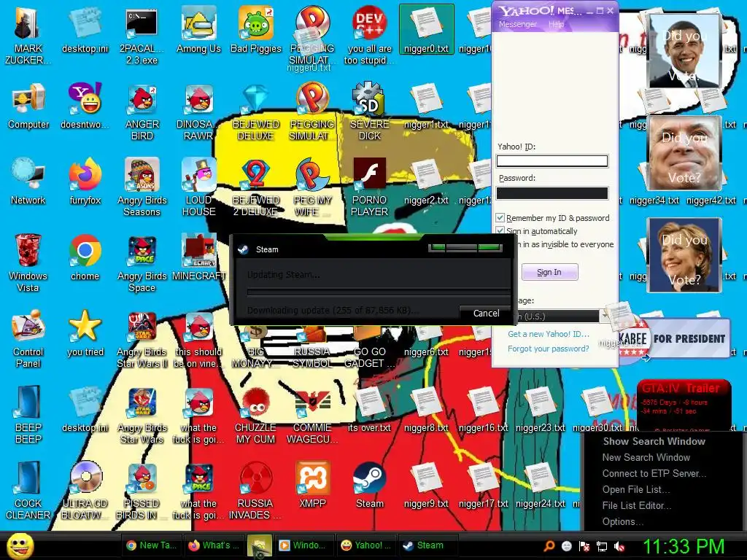The width and height of the screenshot is (747, 560).
Task: Launch the ANGER BIRD shortcut
Action: point(142,112)
